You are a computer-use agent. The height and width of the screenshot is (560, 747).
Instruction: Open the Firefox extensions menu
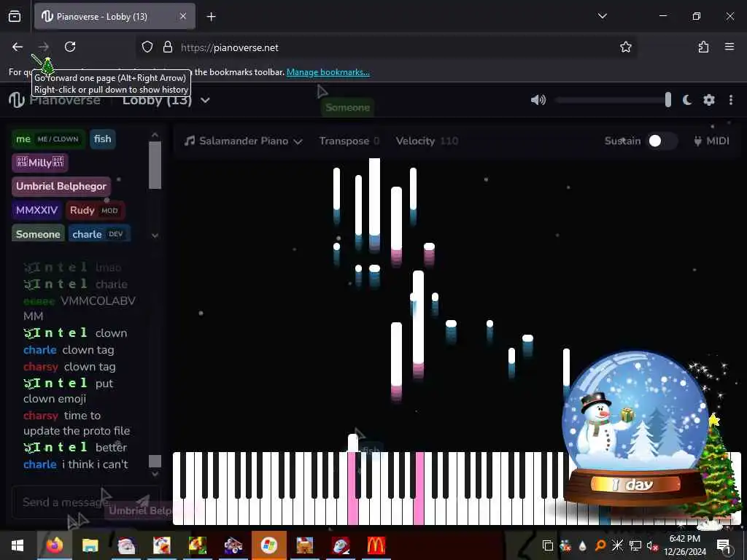(703, 47)
